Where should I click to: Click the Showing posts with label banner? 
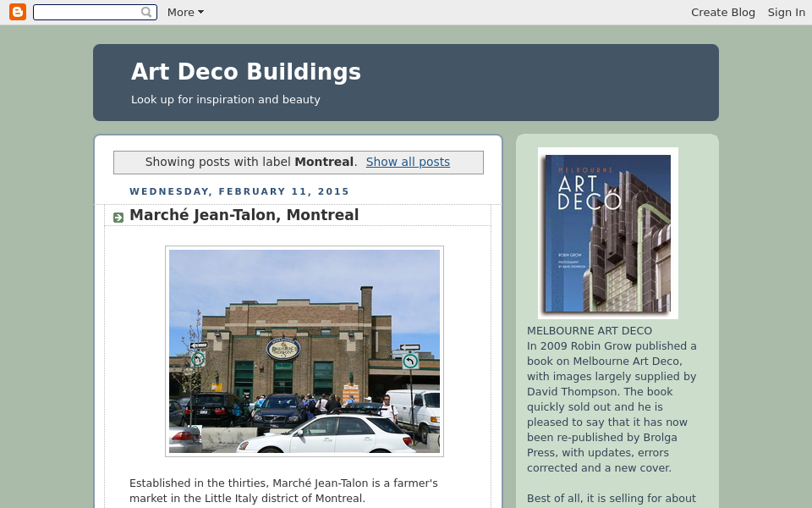[x=220, y=162]
